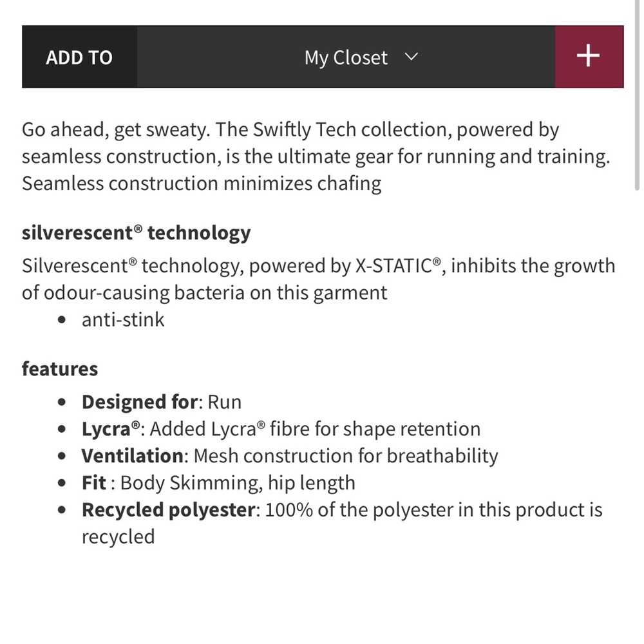Click the anti-stink bullet item

click(123, 319)
